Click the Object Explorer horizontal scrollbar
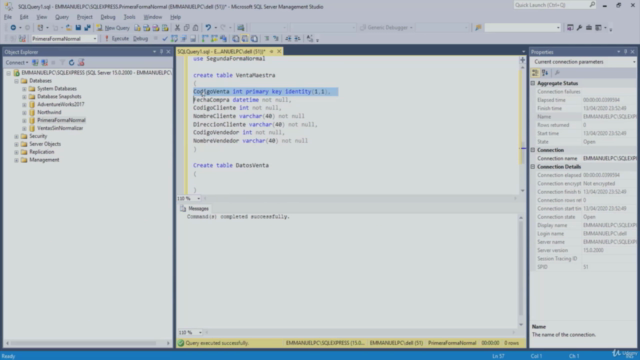 [x=87, y=343]
